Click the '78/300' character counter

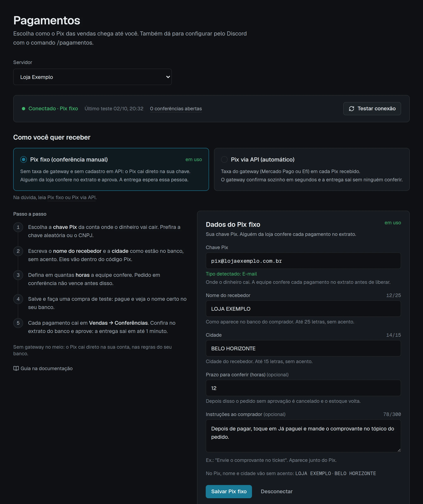[x=392, y=415]
